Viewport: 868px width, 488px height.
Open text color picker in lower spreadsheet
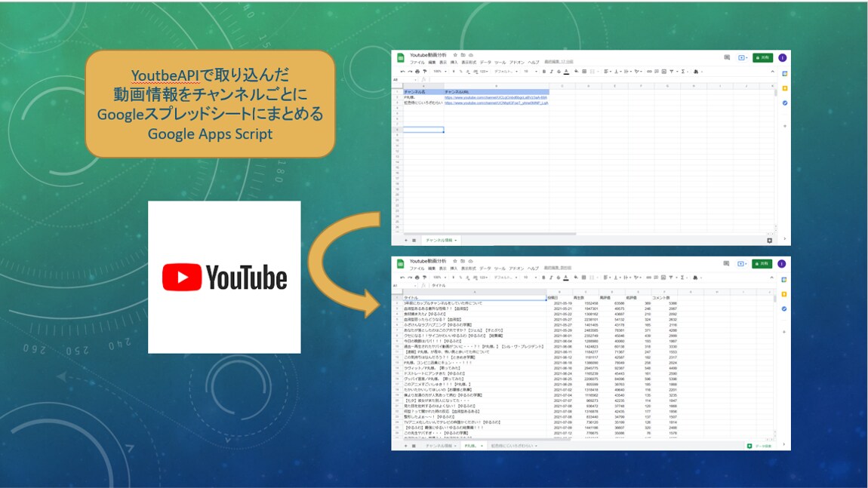tap(566, 278)
